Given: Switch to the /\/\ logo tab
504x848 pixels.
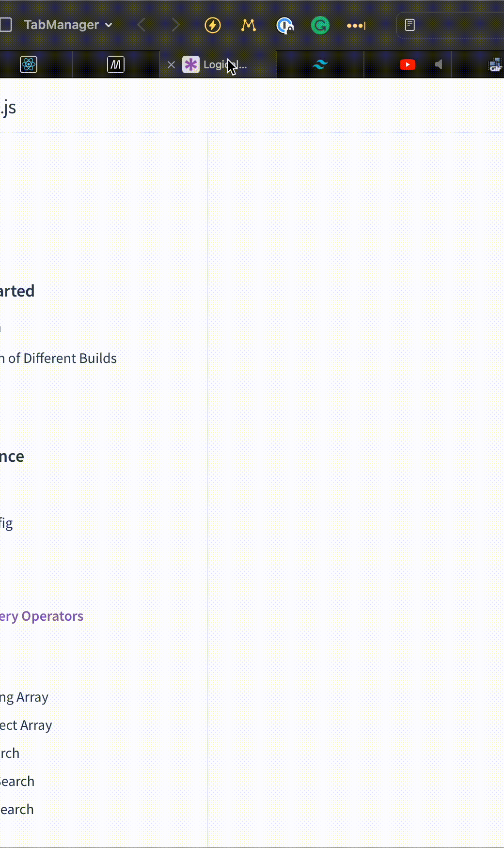Looking at the screenshot, I should click(116, 64).
